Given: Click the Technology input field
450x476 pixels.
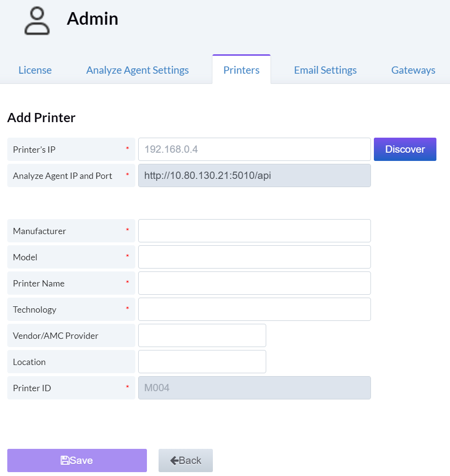Looking at the screenshot, I should (255, 309).
